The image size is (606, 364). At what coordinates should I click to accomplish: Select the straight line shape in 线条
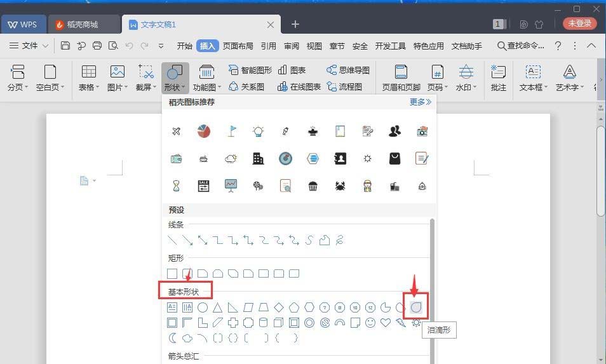point(172,240)
